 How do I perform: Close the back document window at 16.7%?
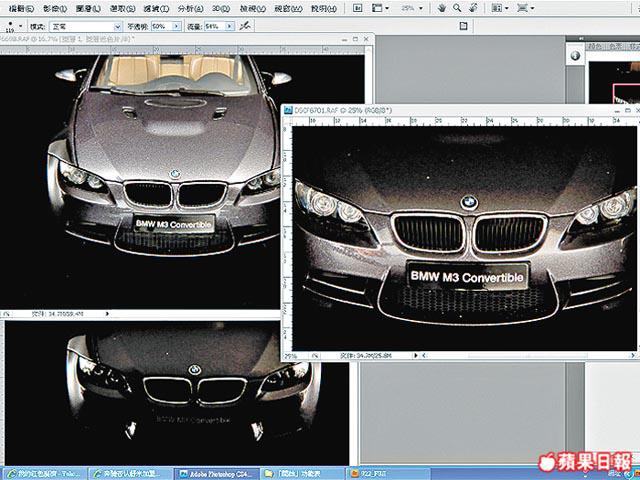pos(366,39)
